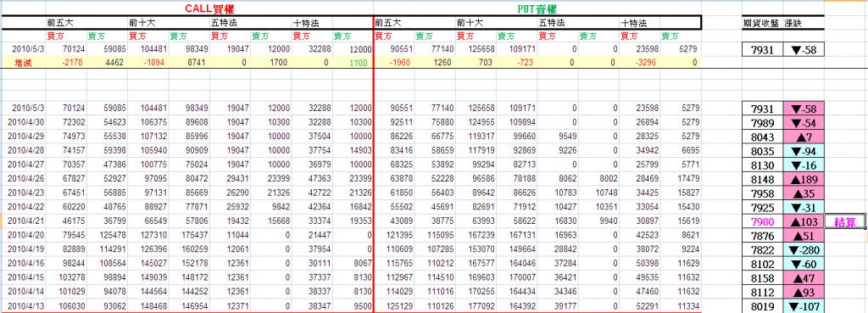The height and width of the screenshot is (313, 868).
Task: Select the change cell ▼-107
Action: click(x=804, y=307)
